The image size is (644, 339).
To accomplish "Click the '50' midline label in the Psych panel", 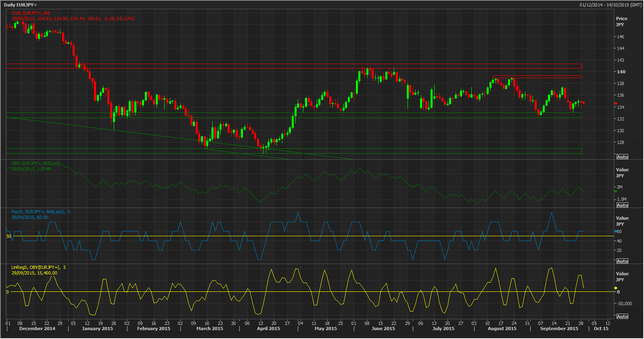I will (9, 236).
